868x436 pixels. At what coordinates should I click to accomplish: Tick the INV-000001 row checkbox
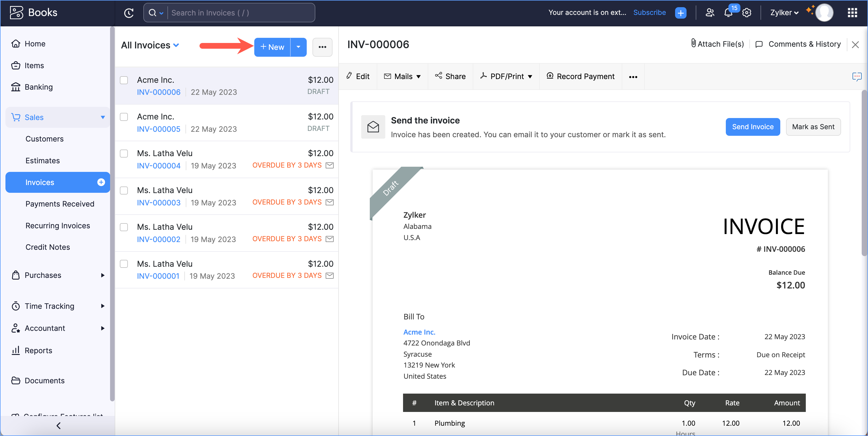point(124,264)
